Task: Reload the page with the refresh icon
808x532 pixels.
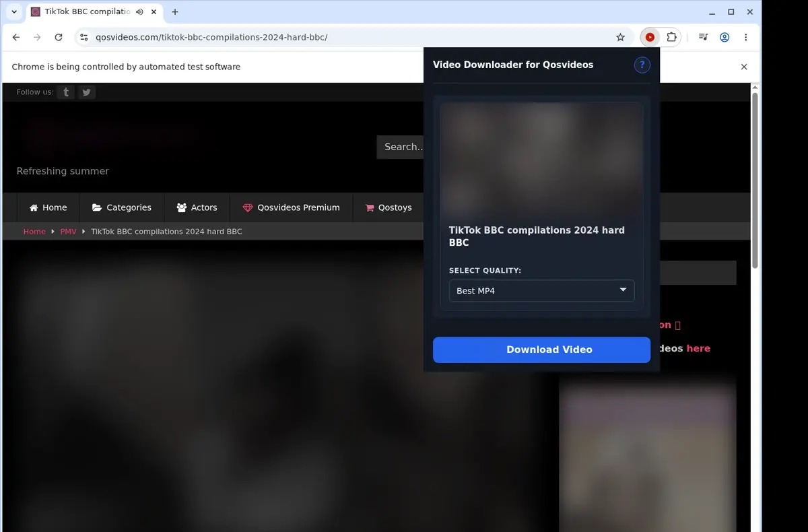Action: [x=59, y=38]
